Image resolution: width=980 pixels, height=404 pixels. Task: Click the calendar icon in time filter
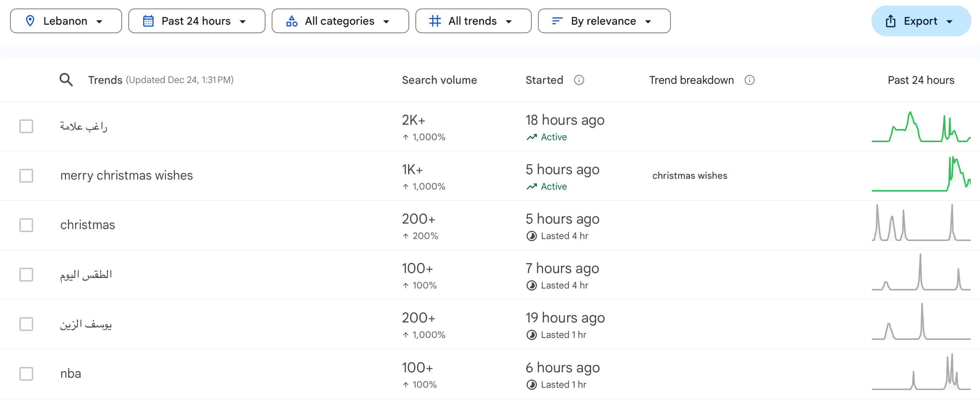[148, 21]
